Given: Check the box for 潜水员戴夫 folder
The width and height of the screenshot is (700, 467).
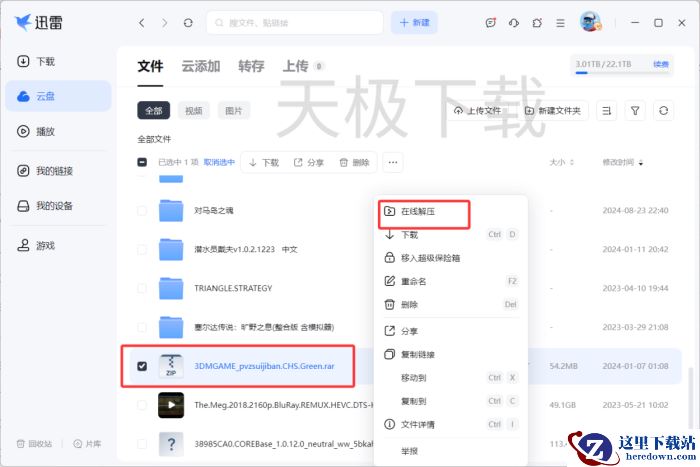Looking at the screenshot, I should coord(142,249).
